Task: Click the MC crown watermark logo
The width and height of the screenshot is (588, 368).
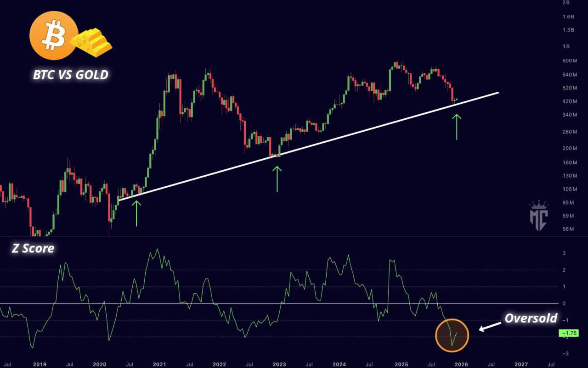Action: point(538,216)
